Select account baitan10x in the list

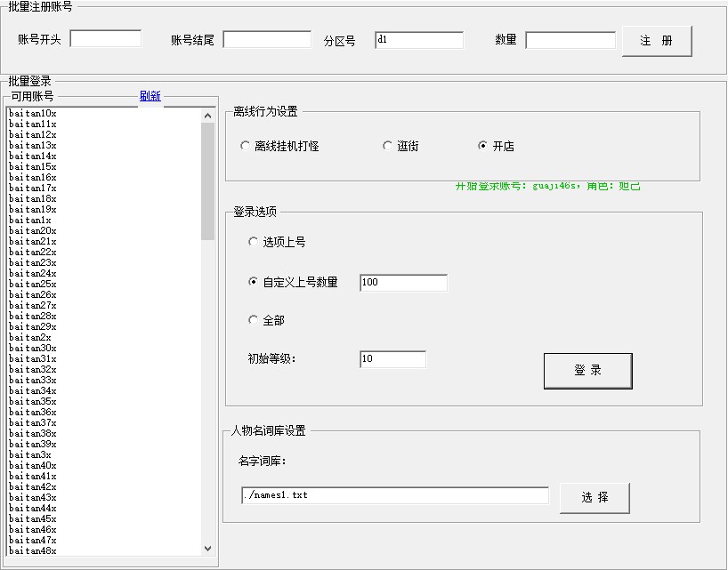[33, 114]
